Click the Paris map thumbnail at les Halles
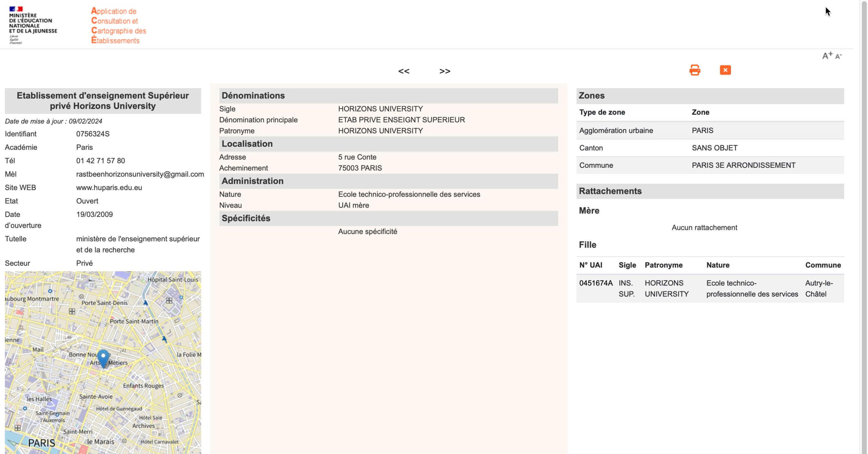Viewport: 868px width, 454px height. click(x=39, y=399)
